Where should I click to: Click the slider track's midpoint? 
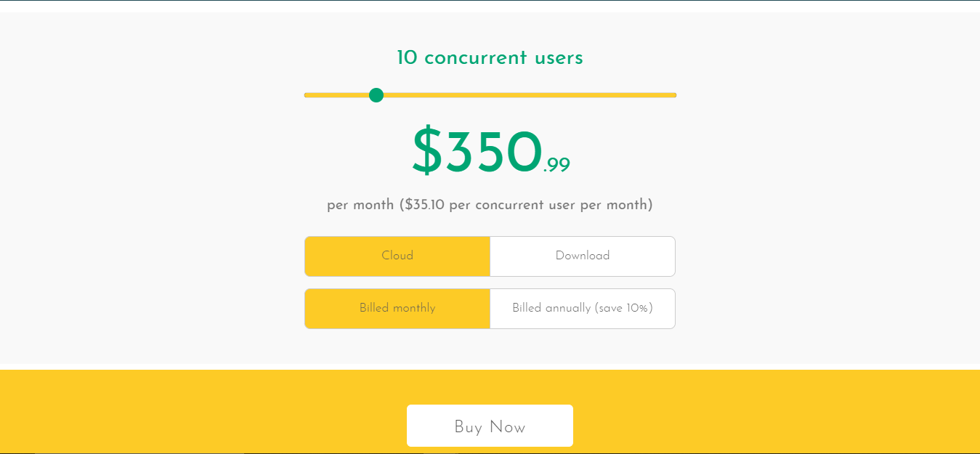490,95
